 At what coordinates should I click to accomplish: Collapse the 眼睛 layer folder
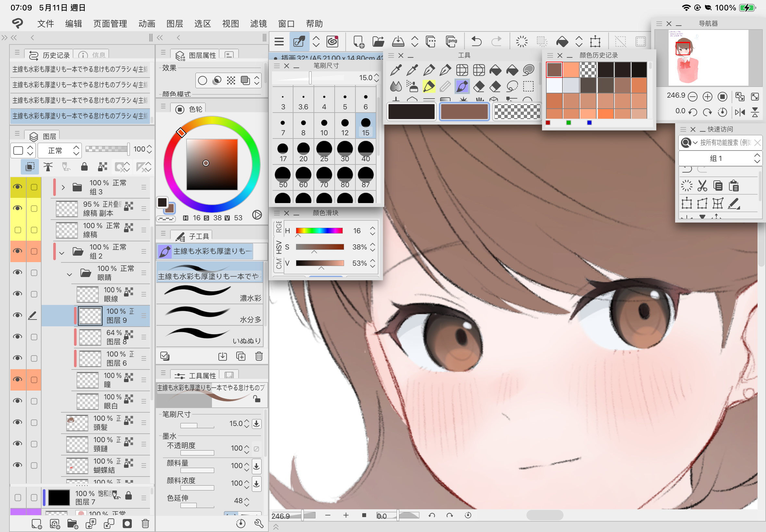coord(69,274)
